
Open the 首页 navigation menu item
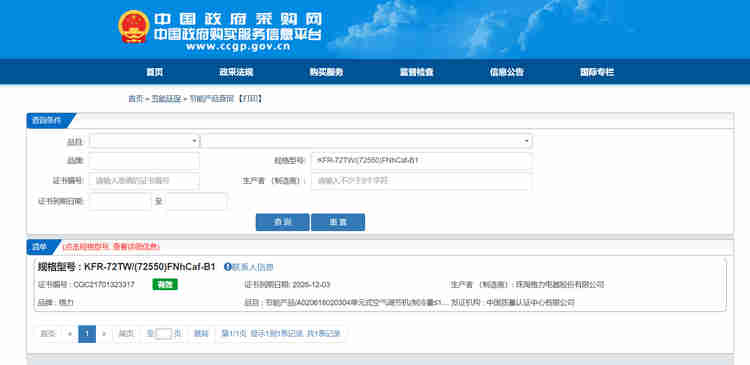click(154, 72)
